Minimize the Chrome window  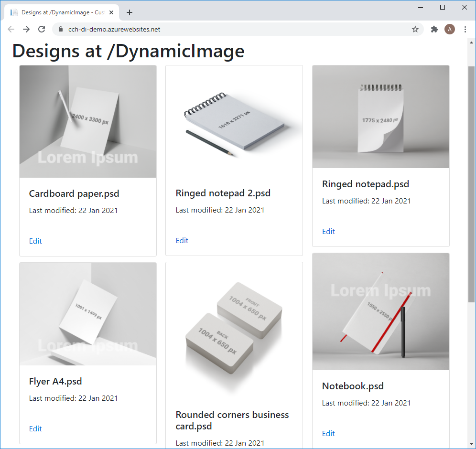pyautogui.click(x=421, y=7)
